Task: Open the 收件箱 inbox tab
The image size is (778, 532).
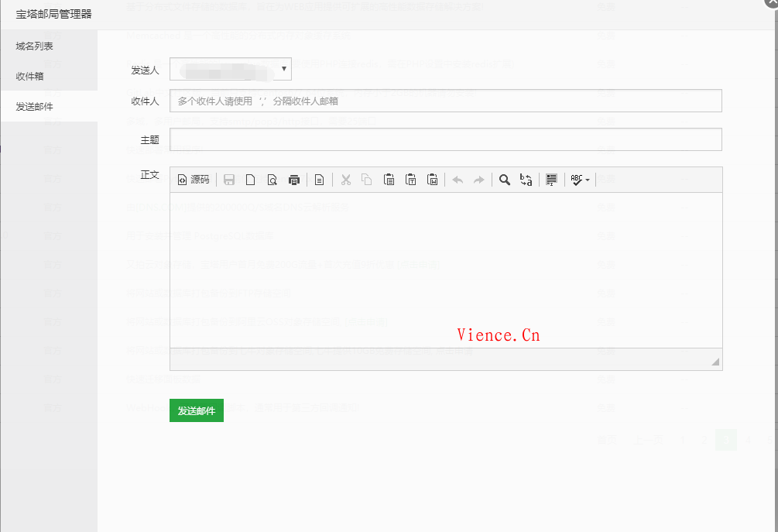Action: click(29, 76)
